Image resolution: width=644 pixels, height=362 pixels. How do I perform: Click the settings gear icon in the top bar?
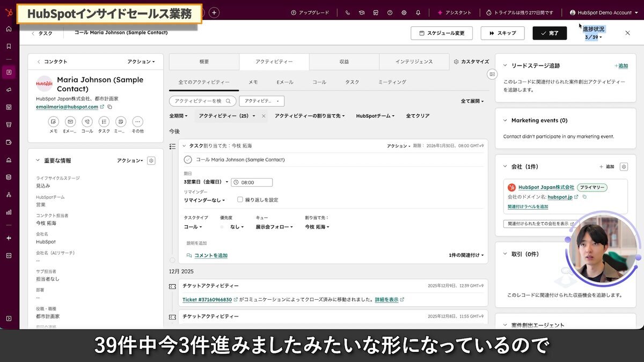pos(404,12)
